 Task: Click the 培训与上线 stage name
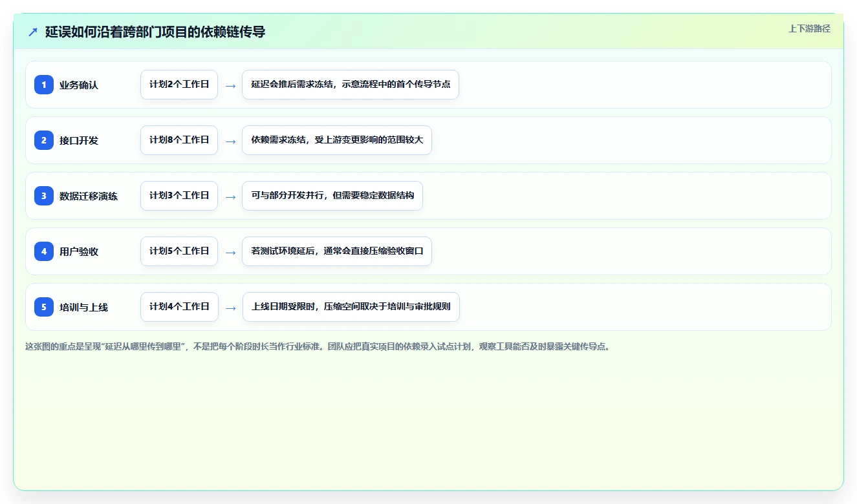click(83, 307)
